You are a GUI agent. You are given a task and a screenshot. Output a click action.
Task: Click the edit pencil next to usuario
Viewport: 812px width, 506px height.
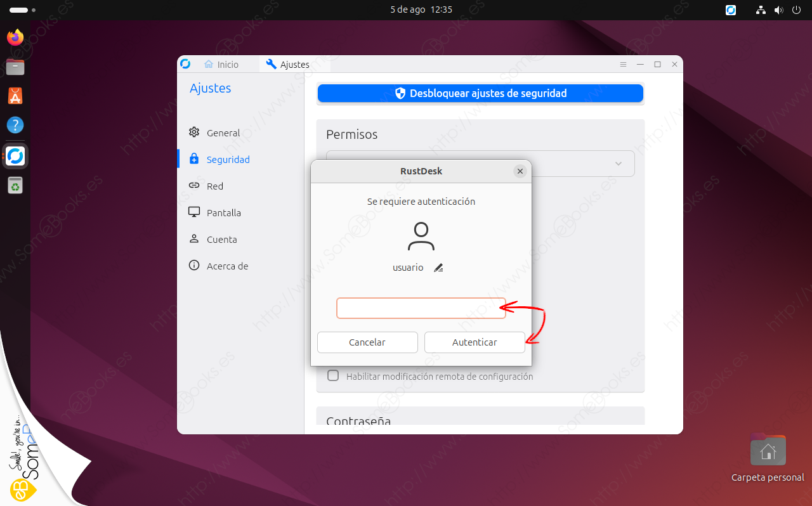pyautogui.click(x=438, y=268)
